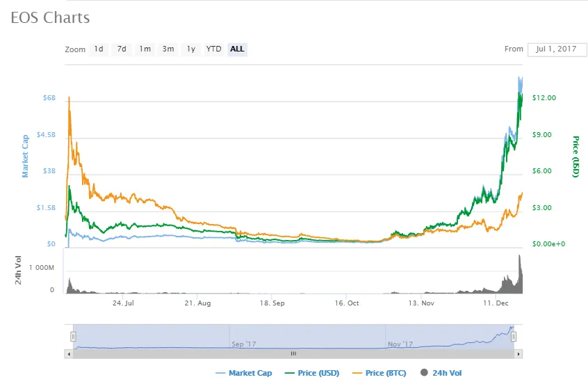
Task: Click the 13. Nov date axis label
Action: (421, 303)
